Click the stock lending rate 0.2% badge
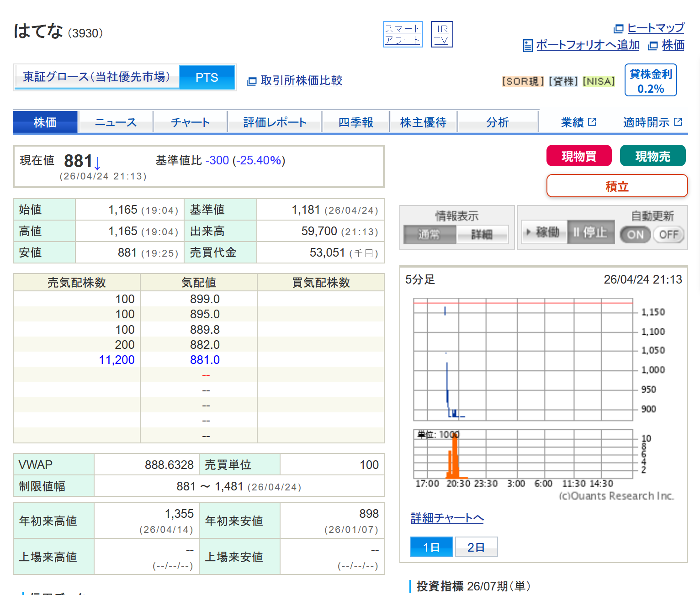 [x=651, y=80]
